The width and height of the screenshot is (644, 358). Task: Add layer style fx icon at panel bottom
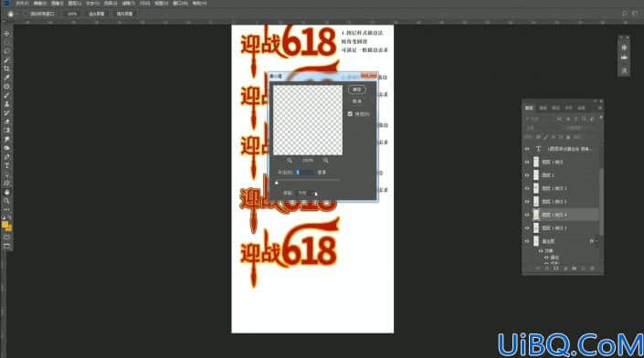pos(546,268)
